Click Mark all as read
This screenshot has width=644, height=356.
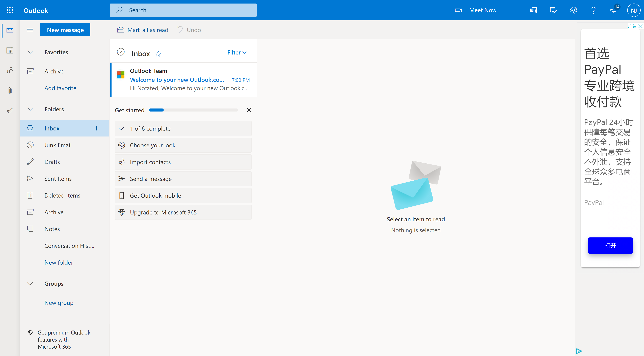(x=143, y=30)
